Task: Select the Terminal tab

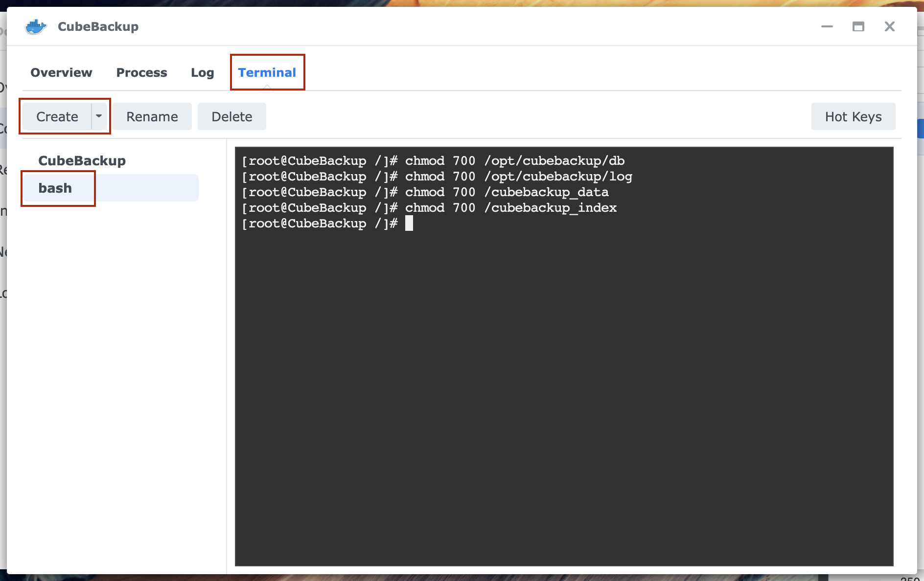Action: click(x=267, y=72)
